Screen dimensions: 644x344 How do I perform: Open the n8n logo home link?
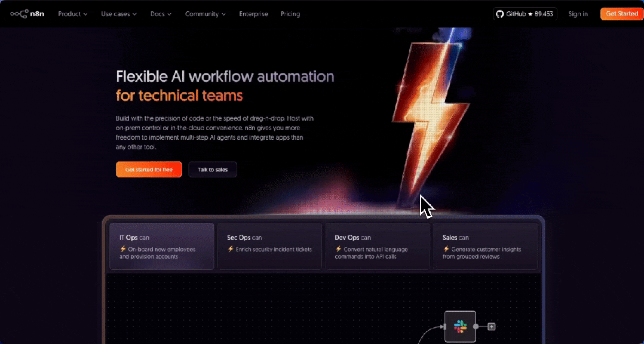[27, 14]
